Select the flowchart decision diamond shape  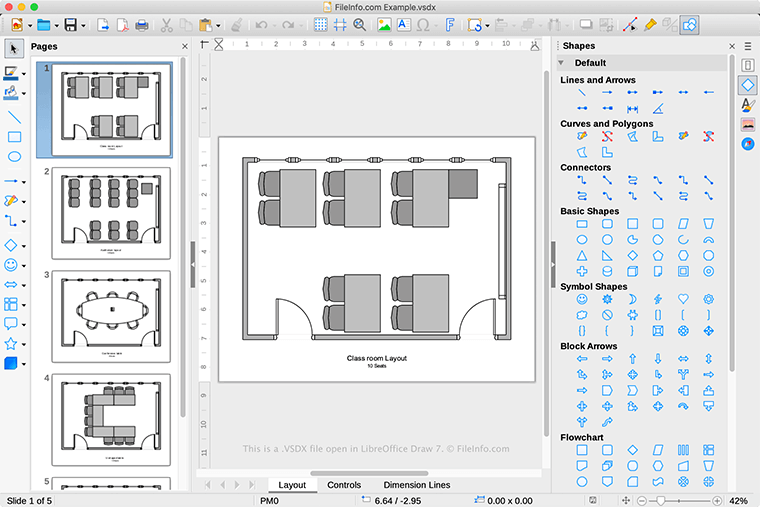click(633, 450)
